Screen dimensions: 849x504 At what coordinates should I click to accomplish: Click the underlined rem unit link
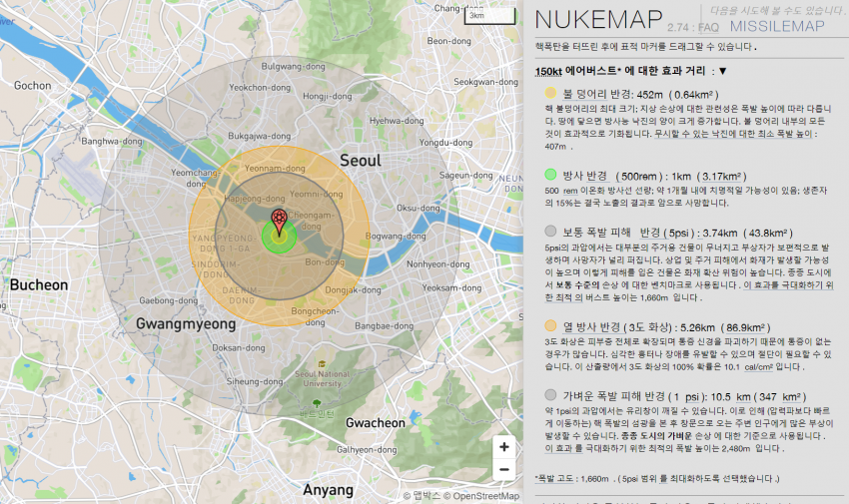pyautogui.click(x=570, y=191)
